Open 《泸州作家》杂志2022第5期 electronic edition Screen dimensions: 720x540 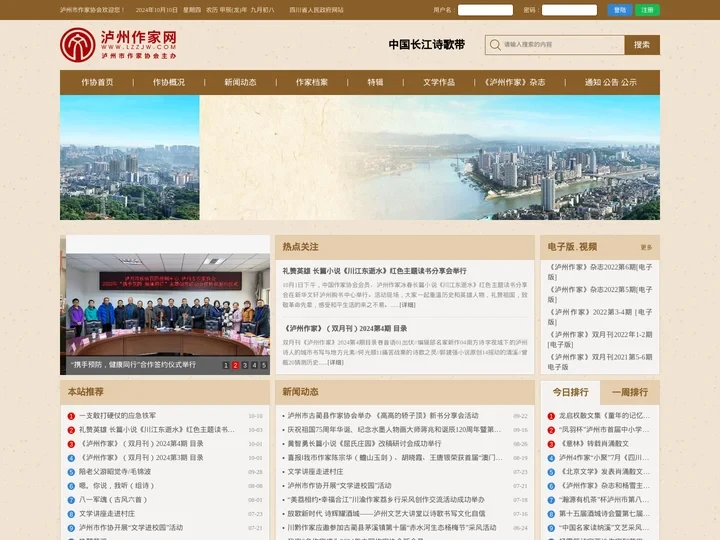click(x=600, y=294)
